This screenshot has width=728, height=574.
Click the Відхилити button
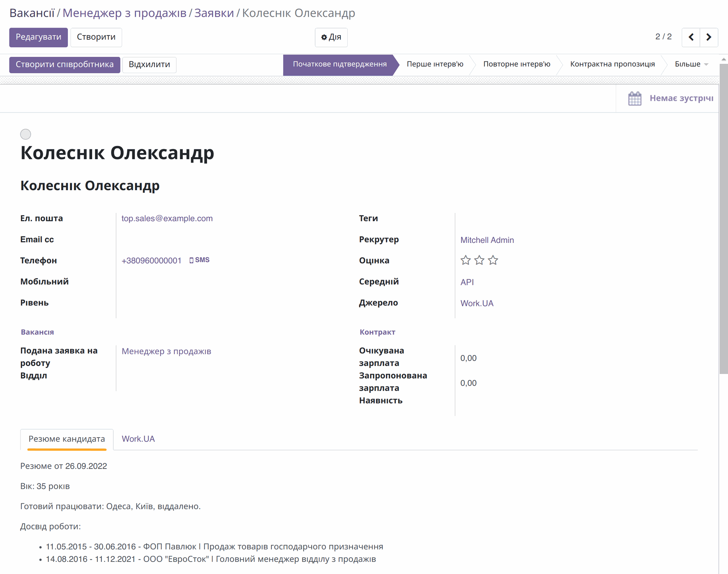point(149,64)
